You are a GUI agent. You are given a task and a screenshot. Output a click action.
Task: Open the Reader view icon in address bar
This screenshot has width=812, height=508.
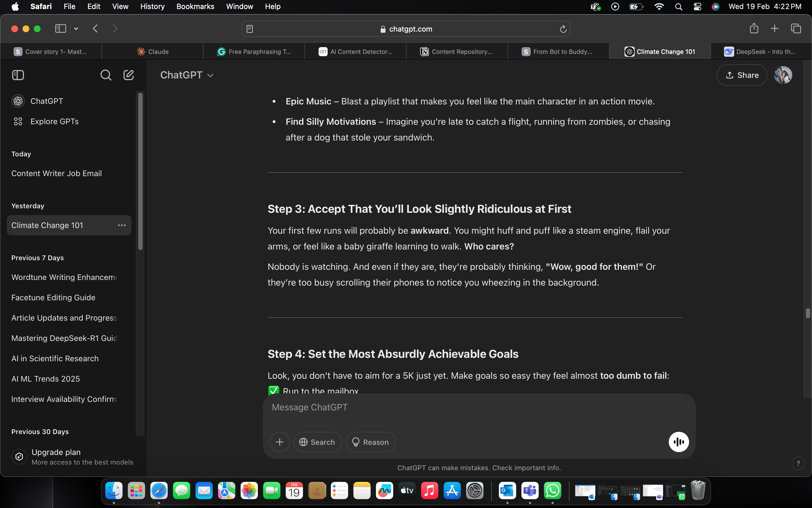click(x=250, y=29)
